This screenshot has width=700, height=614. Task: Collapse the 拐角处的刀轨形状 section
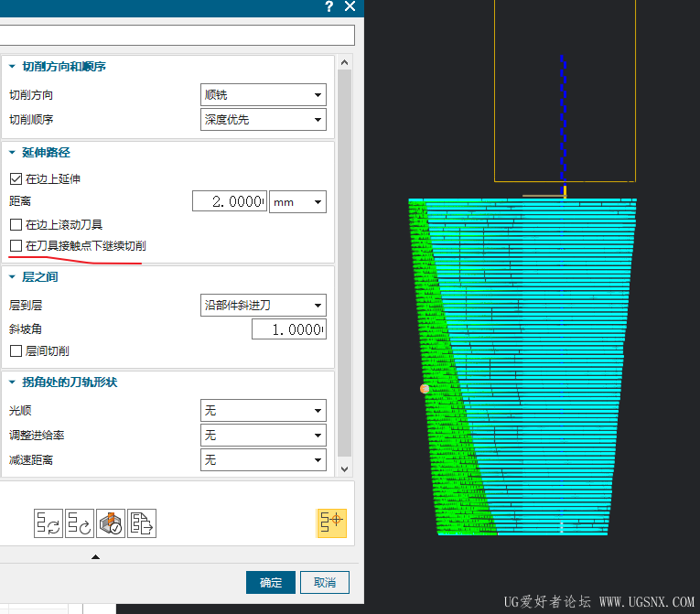[x=12, y=382]
